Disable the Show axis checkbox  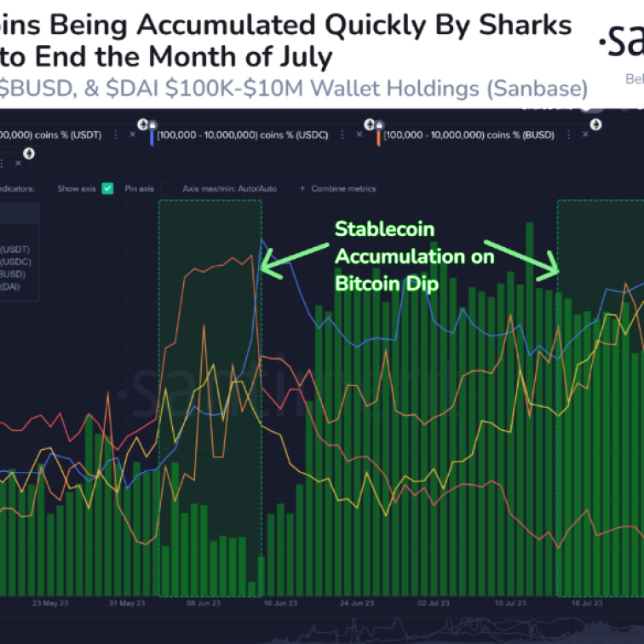tap(107, 188)
